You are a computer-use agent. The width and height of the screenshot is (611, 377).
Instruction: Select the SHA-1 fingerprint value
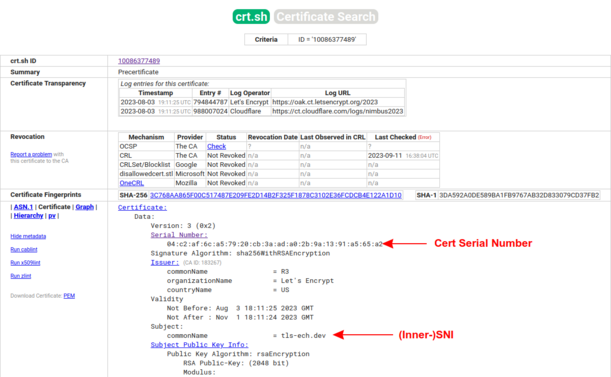519,195
